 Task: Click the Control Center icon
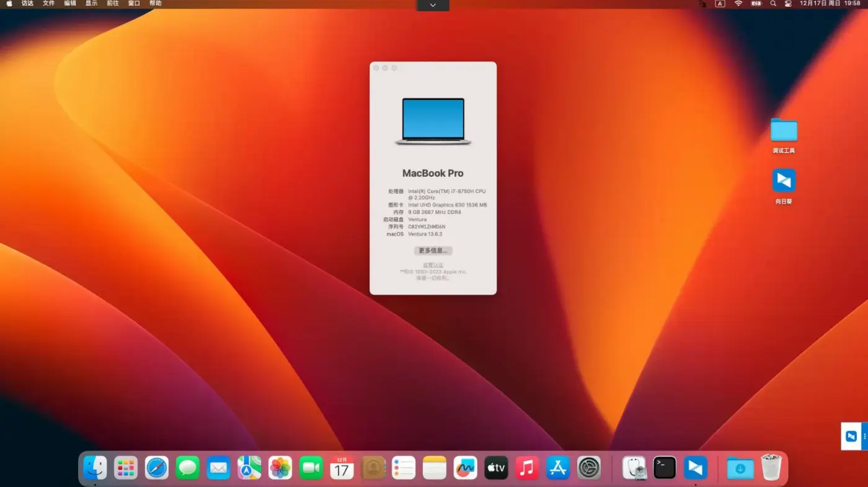click(x=788, y=4)
